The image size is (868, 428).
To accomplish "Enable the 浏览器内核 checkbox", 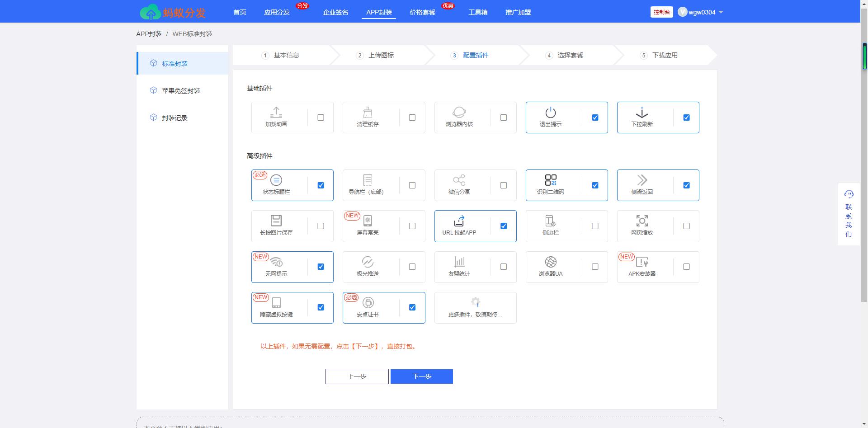I will pos(503,118).
